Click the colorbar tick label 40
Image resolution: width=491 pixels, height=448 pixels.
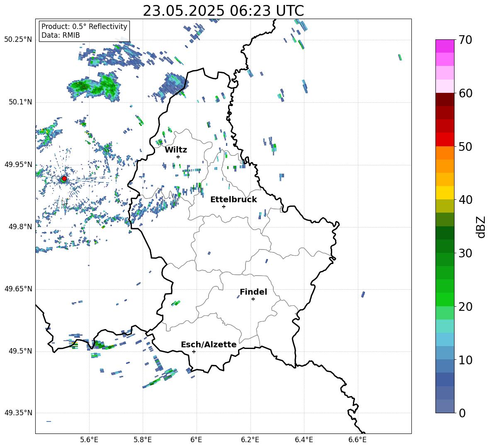click(x=466, y=200)
